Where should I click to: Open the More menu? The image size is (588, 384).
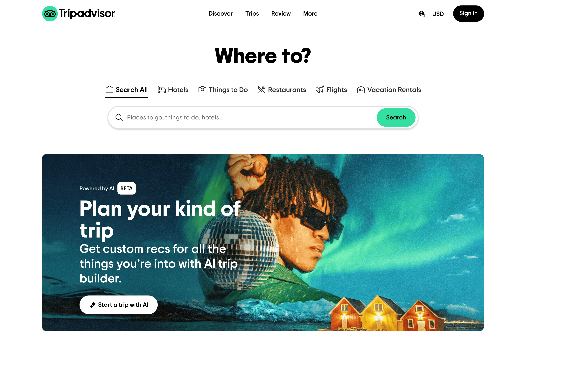click(x=310, y=14)
